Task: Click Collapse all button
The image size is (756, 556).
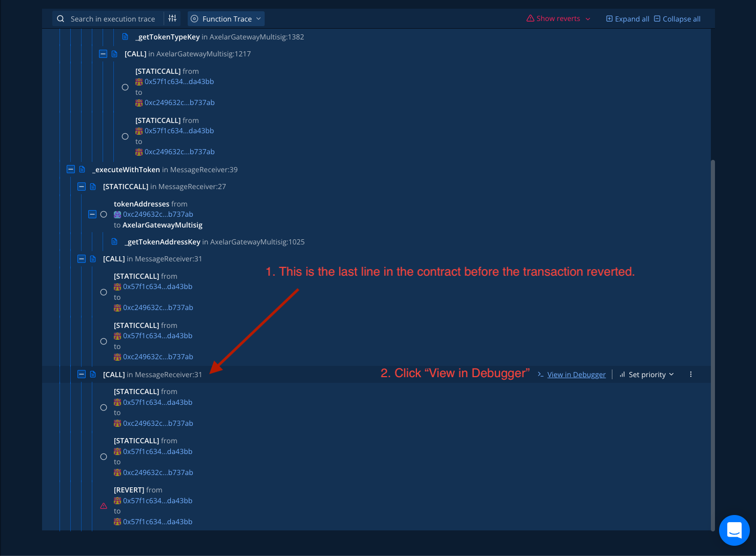Action: pos(677,19)
